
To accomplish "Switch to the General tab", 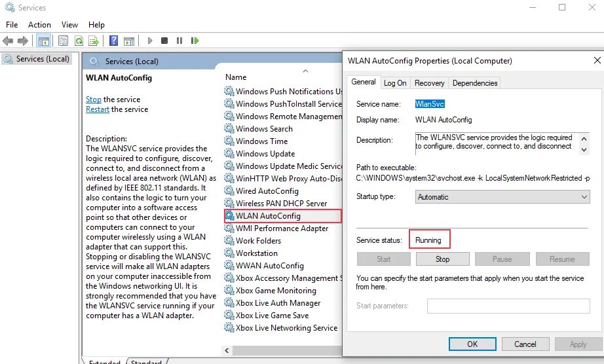I will [x=363, y=82].
